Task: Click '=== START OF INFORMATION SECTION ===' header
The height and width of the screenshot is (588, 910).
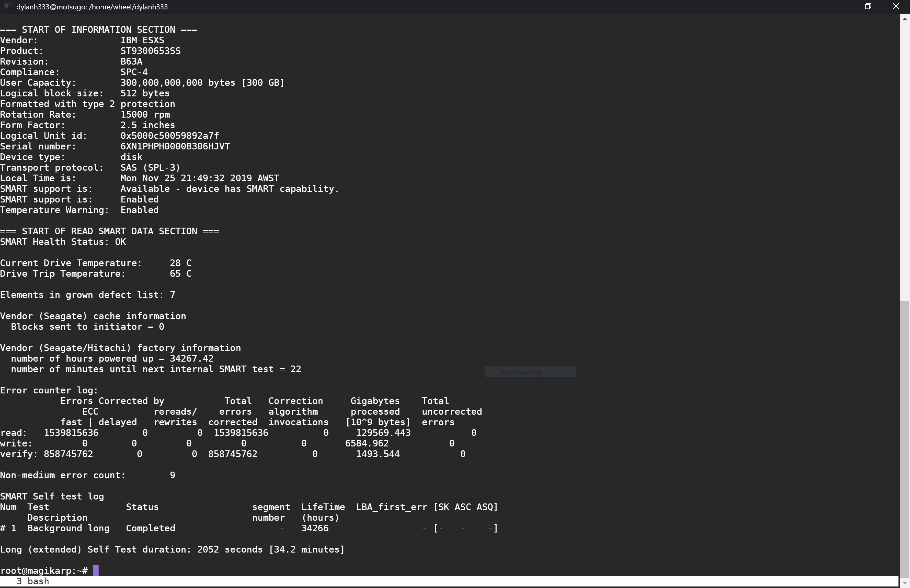Action: [x=99, y=30]
